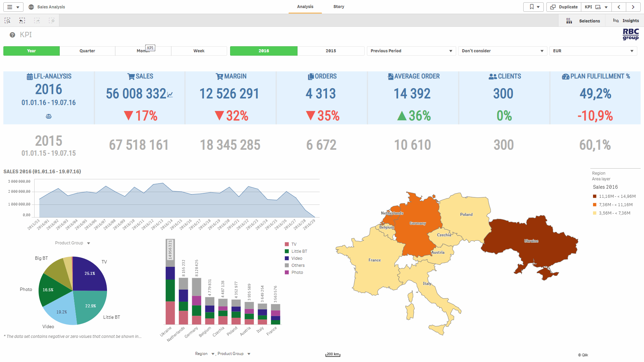The height and width of the screenshot is (362, 644).
Task: Click the 11,16M–14,96M legend color swatch
Action: (x=595, y=196)
